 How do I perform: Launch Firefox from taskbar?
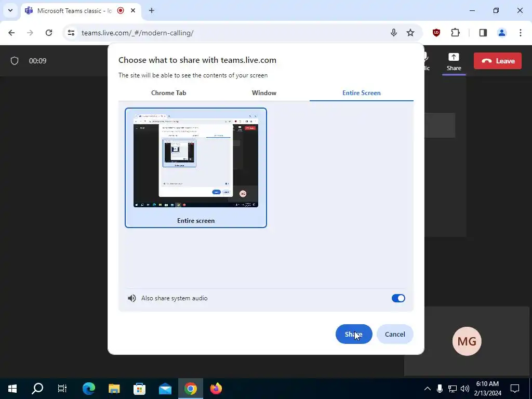pos(216,389)
